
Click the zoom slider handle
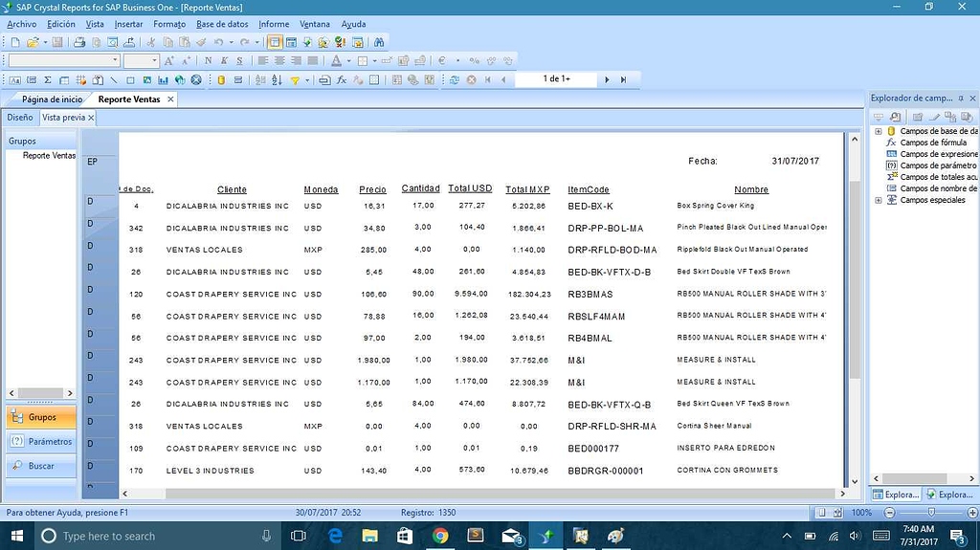pyautogui.click(x=931, y=512)
